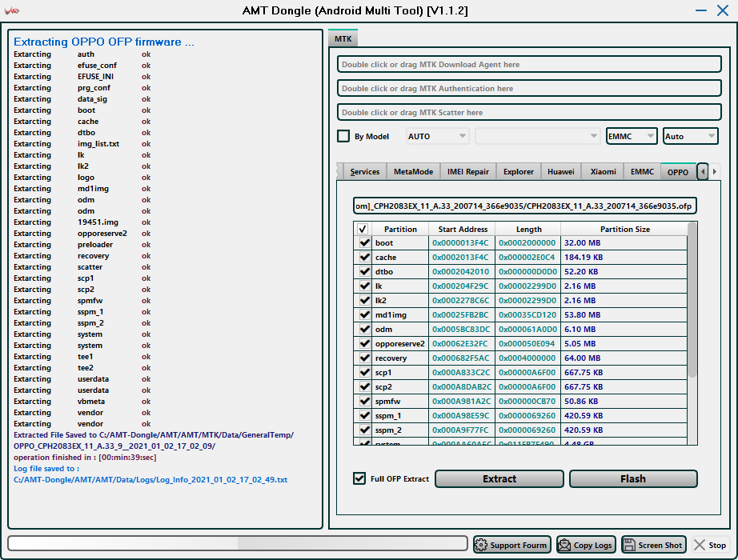This screenshot has height=560, width=738.
Task: Open the Explorer tab
Action: click(518, 172)
